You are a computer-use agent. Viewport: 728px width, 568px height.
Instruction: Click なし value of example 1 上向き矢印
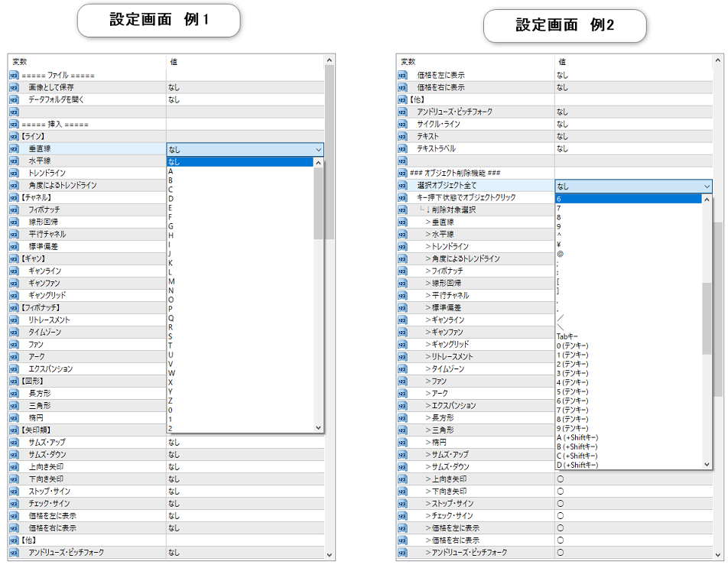(x=174, y=467)
